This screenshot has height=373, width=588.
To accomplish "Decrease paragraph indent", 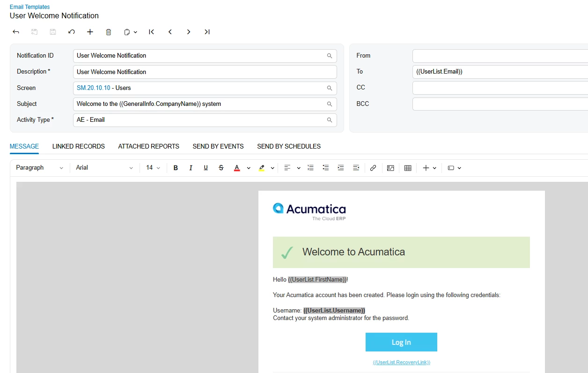I will coord(356,168).
